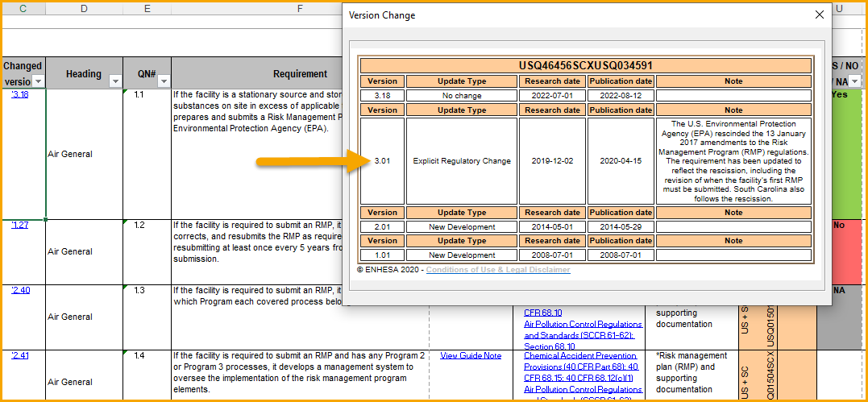Open changed version 2.40 link
The height and width of the screenshot is (402, 868).
tap(20, 290)
